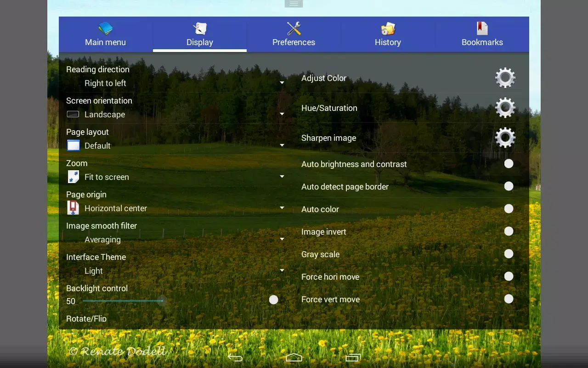Click the Bookmarks icon
This screenshot has width=588, height=368.
click(x=482, y=28)
